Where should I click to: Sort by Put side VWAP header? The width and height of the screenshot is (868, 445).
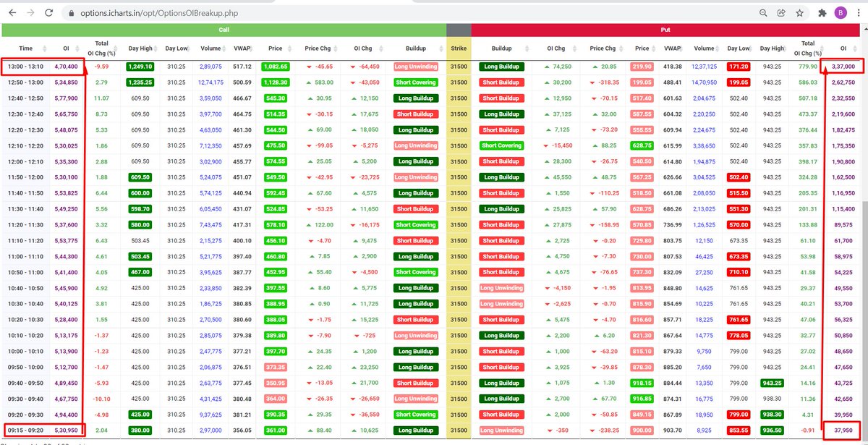(673, 48)
